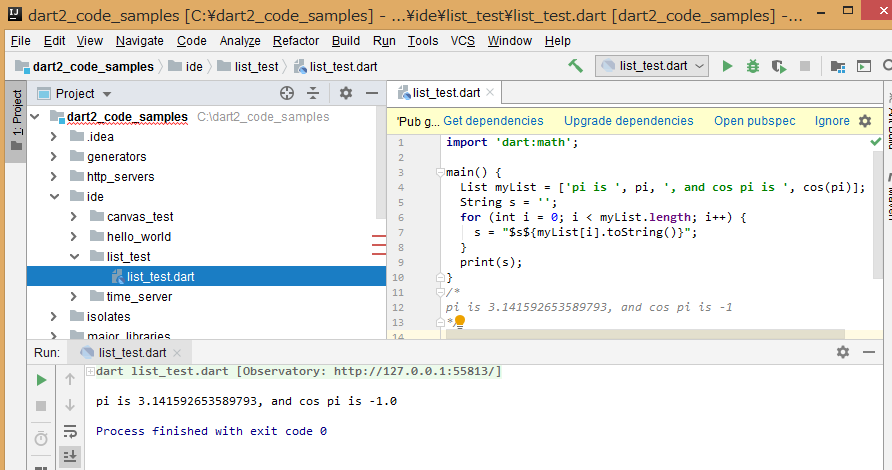Click a red error stripe marker
The height and width of the screenshot is (470, 892).
coord(378,245)
